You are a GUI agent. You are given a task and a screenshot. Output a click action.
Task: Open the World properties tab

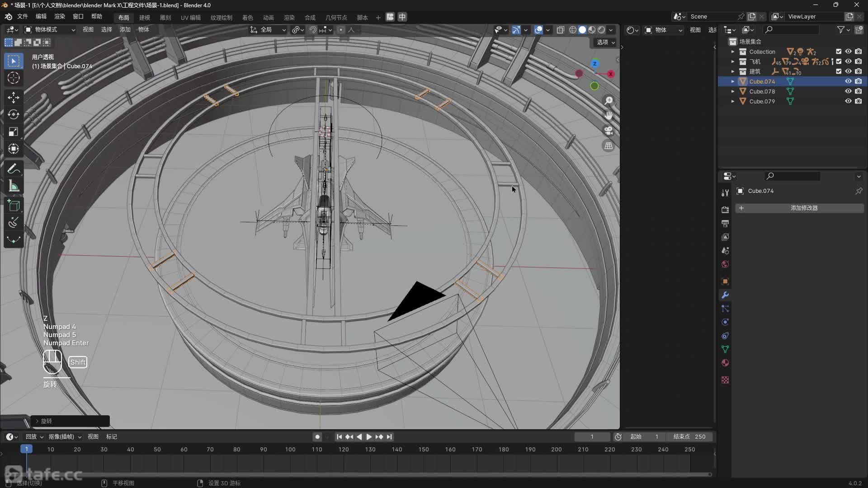(725, 264)
